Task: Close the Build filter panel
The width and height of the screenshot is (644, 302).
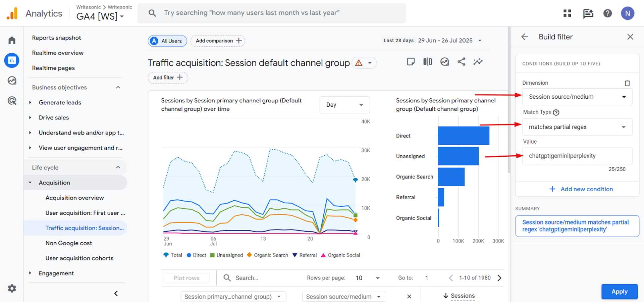Action: tap(630, 37)
